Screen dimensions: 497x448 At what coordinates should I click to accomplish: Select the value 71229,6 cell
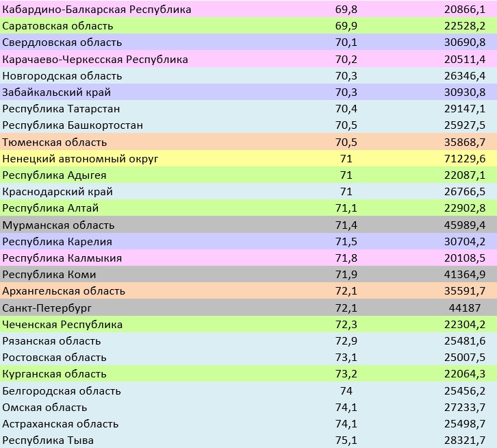463,159
